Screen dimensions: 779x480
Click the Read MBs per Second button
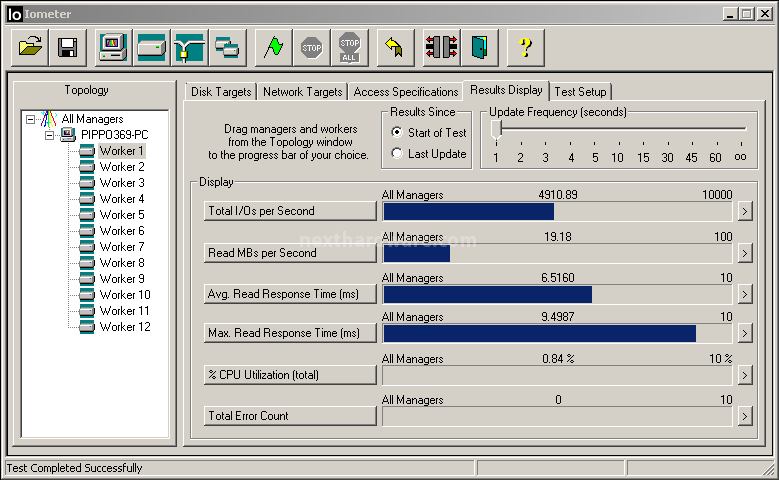(290, 253)
